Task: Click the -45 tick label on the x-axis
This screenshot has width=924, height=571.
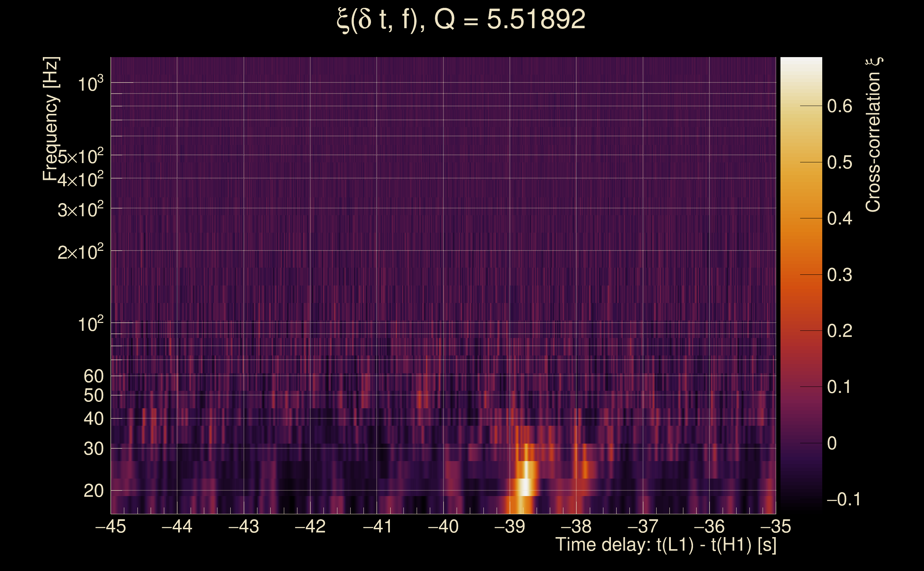Action: [x=111, y=526]
